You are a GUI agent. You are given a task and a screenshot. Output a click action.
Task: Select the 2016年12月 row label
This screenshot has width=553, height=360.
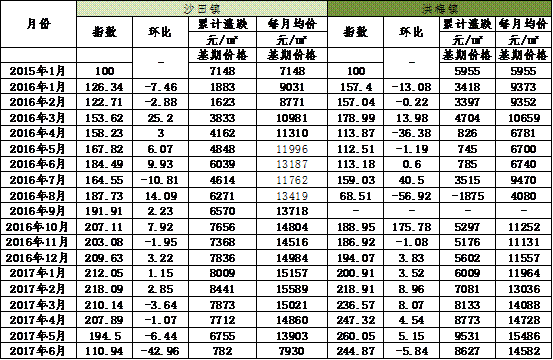38,258
